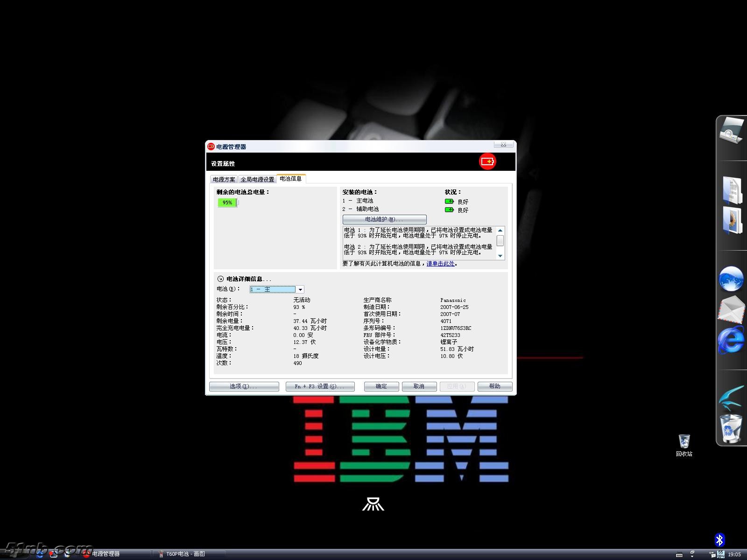Click the Bluetooth icon above the tray
The width and height of the screenshot is (747, 560).
coord(719,540)
